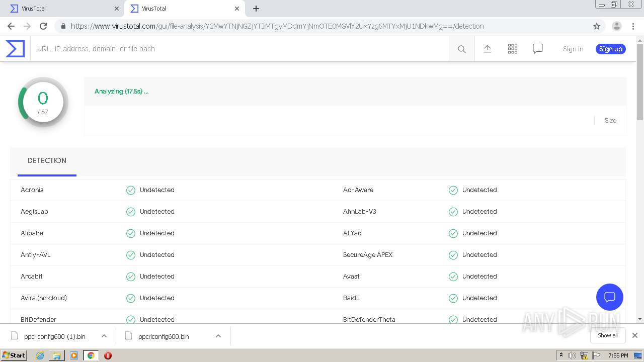The height and width of the screenshot is (362, 644).
Task: Click Acronis undetected checkmark icon
Action: click(x=131, y=190)
